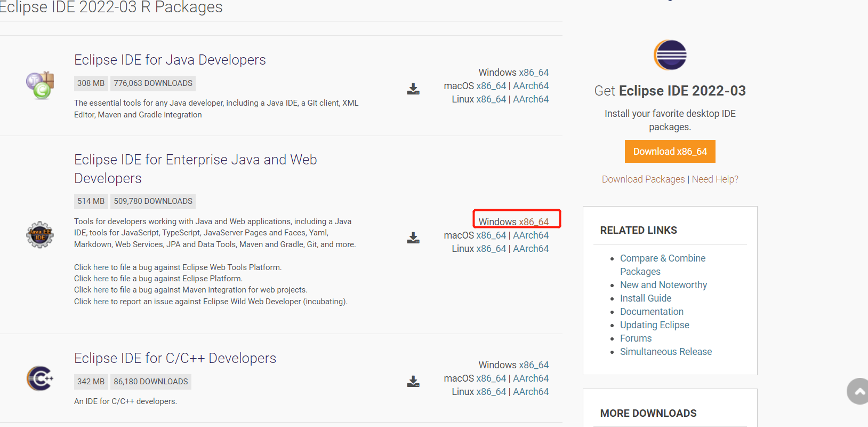868x427 pixels.
Task: Click download icon for C/C++ Developers package
Action: coord(413,382)
